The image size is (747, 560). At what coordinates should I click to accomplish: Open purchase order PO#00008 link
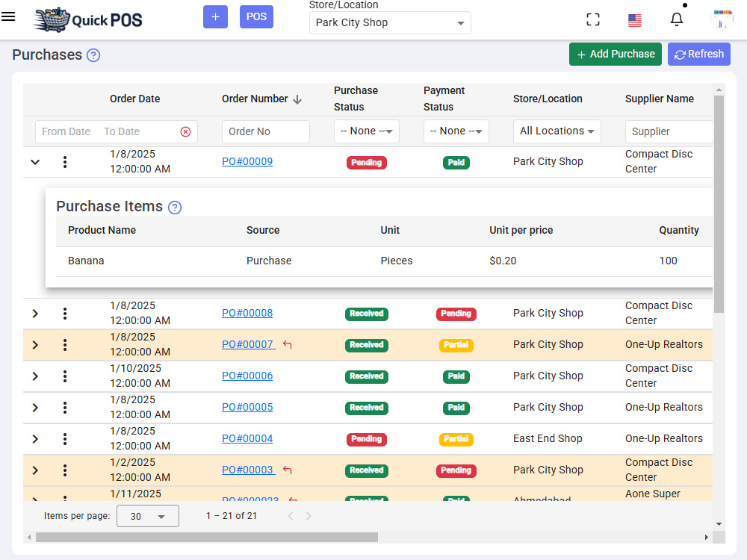247,313
